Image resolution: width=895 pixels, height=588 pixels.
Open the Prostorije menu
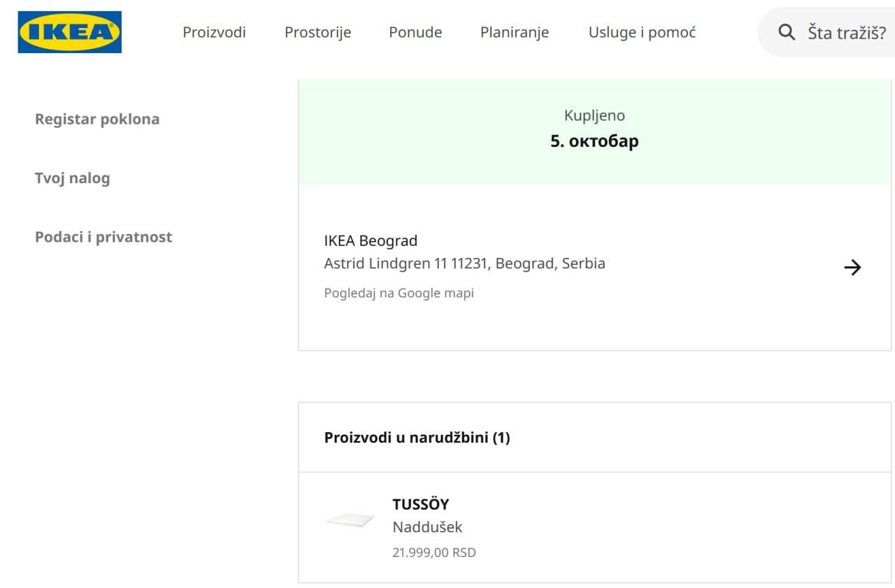(x=317, y=32)
